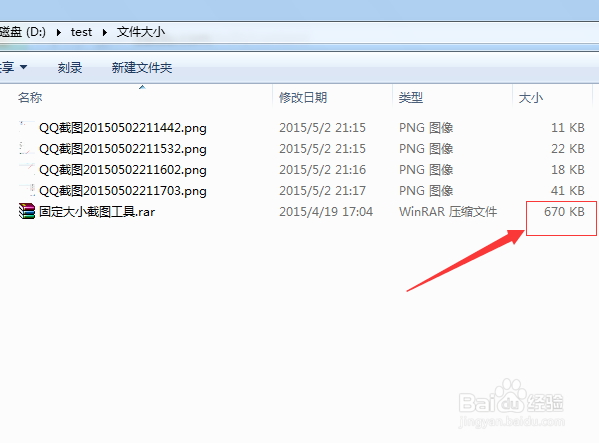Navigate to the test folder in the breadcrumb
This screenshot has width=599, height=443.
coord(81,32)
